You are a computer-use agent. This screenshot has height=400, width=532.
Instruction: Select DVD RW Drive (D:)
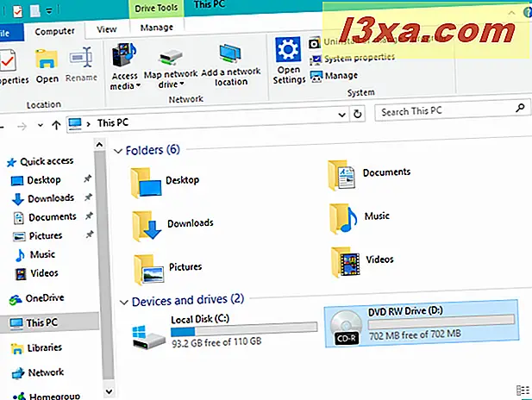422,323
